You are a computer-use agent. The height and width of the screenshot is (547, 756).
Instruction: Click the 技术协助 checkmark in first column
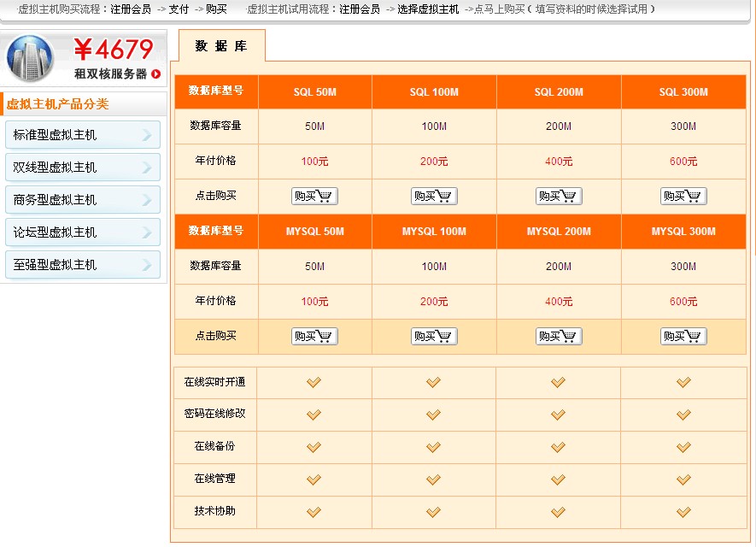point(314,512)
